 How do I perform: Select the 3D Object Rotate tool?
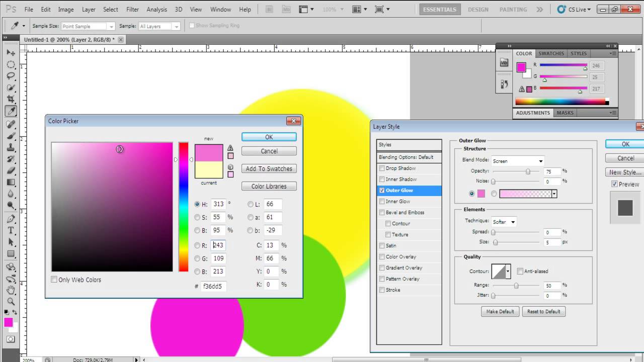10,267
